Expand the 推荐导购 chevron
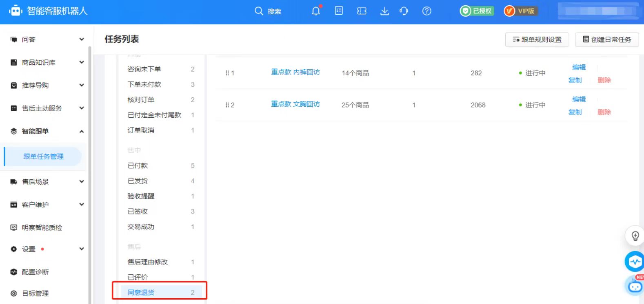The width and height of the screenshot is (644, 304). click(x=82, y=85)
